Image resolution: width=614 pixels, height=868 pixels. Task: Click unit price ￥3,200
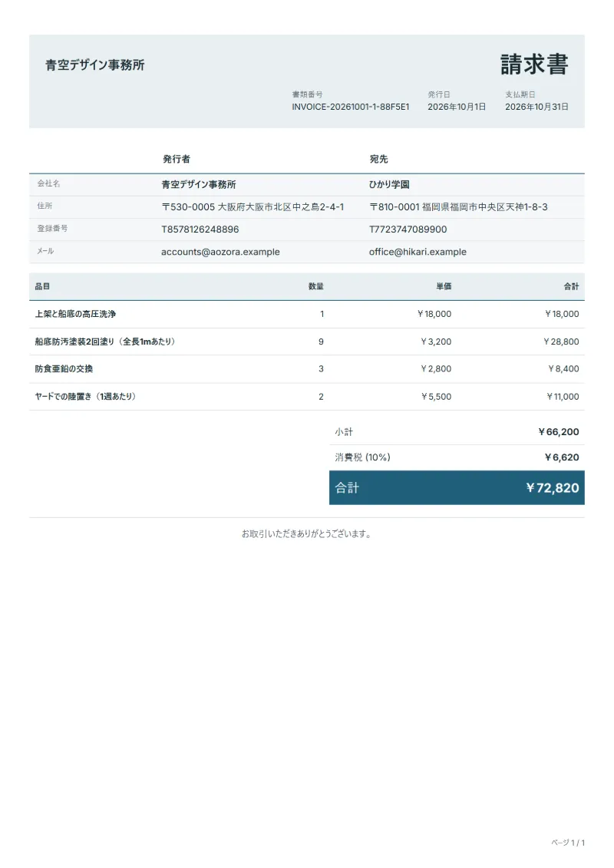pyautogui.click(x=436, y=342)
